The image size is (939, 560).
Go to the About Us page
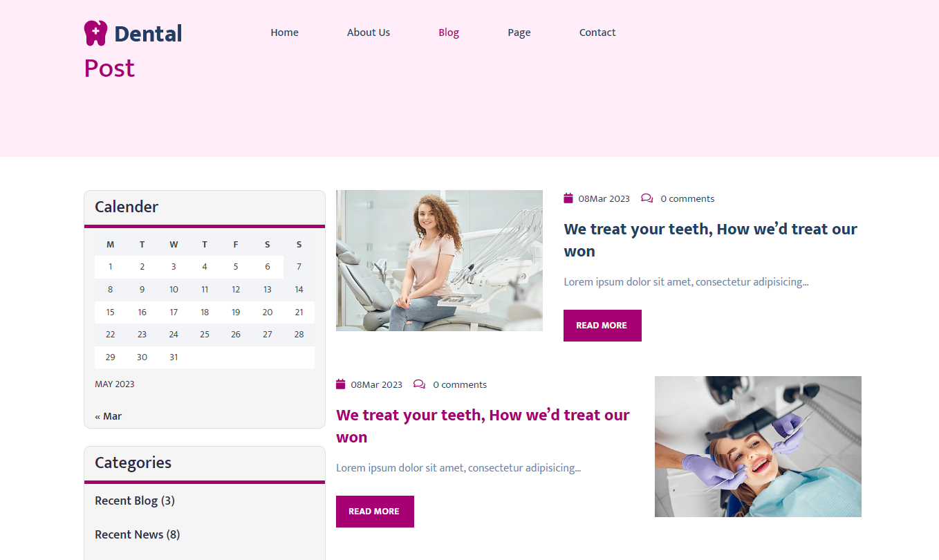[369, 32]
